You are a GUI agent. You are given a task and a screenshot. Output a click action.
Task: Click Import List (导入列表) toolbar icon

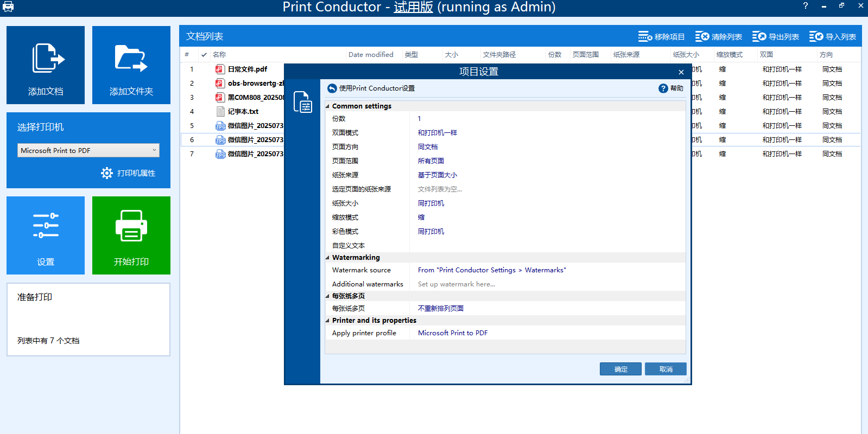(x=816, y=36)
